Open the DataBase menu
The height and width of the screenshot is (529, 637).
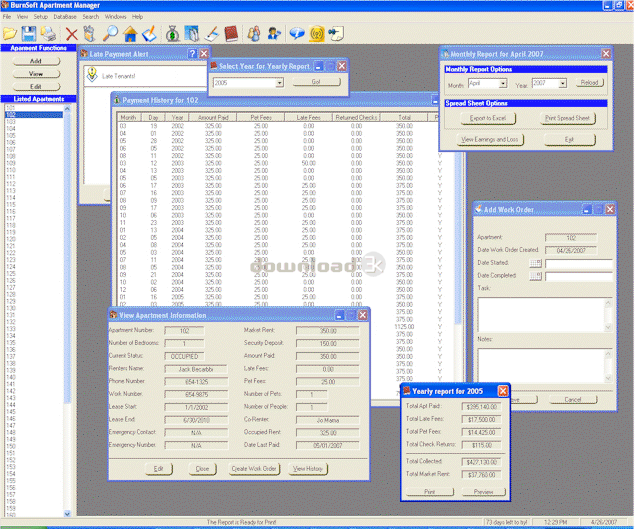[x=65, y=17]
